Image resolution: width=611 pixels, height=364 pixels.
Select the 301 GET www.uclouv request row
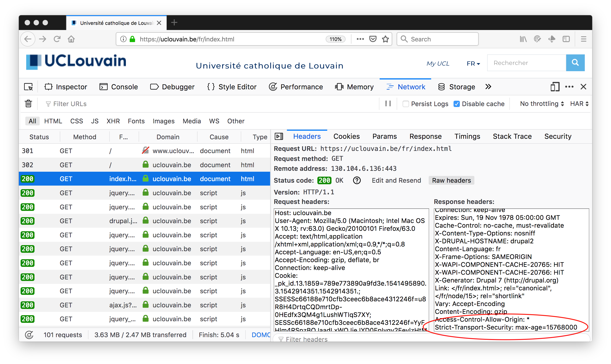coord(144,151)
